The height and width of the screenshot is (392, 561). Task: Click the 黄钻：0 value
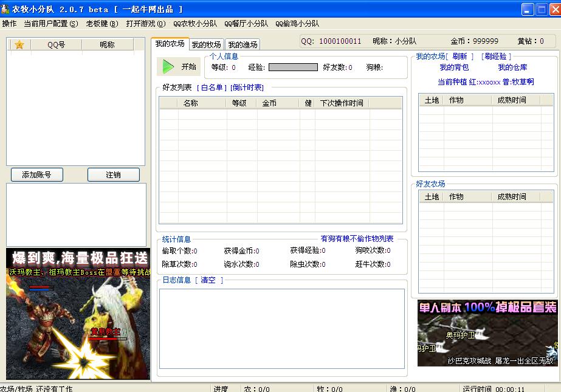pyautogui.click(x=531, y=41)
